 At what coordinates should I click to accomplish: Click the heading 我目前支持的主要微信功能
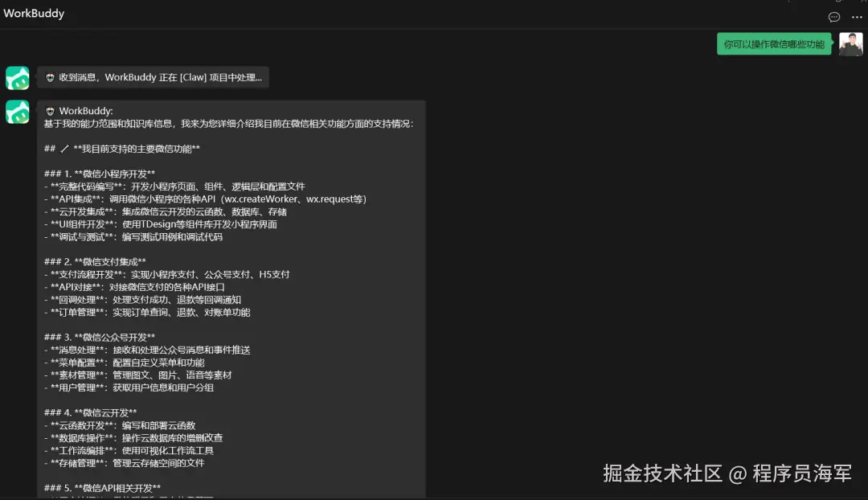click(122, 149)
